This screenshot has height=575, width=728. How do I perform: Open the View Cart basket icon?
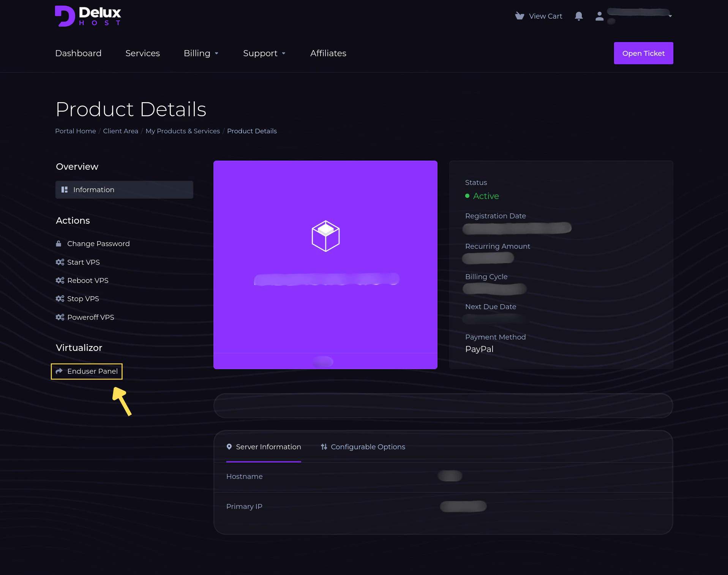[520, 16]
